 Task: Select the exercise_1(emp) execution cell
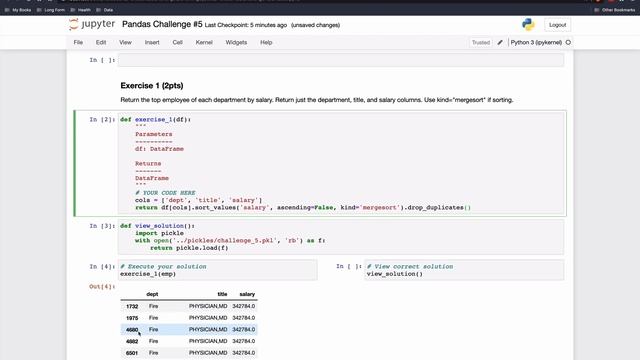click(x=218, y=270)
